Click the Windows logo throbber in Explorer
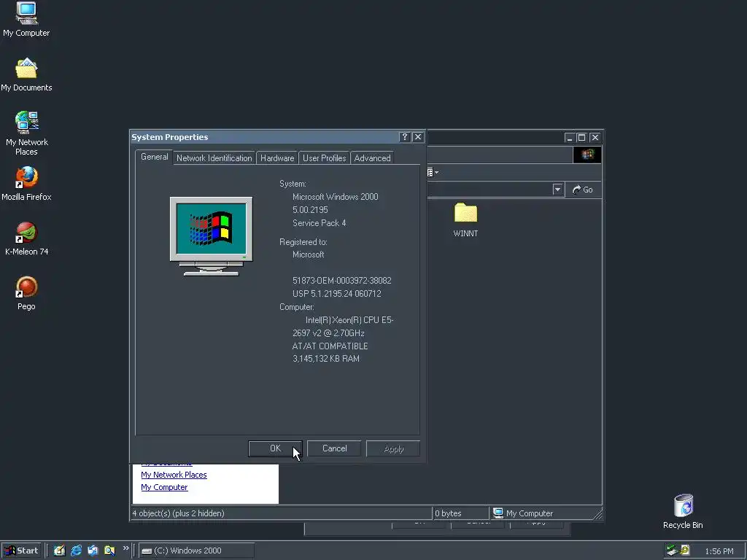The height and width of the screenshot is (560, 747). click(587, 155)
